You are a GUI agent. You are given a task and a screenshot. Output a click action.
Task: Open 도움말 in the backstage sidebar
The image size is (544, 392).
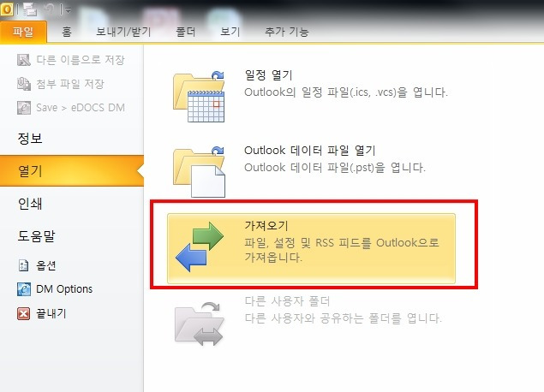tap(37, 236)
